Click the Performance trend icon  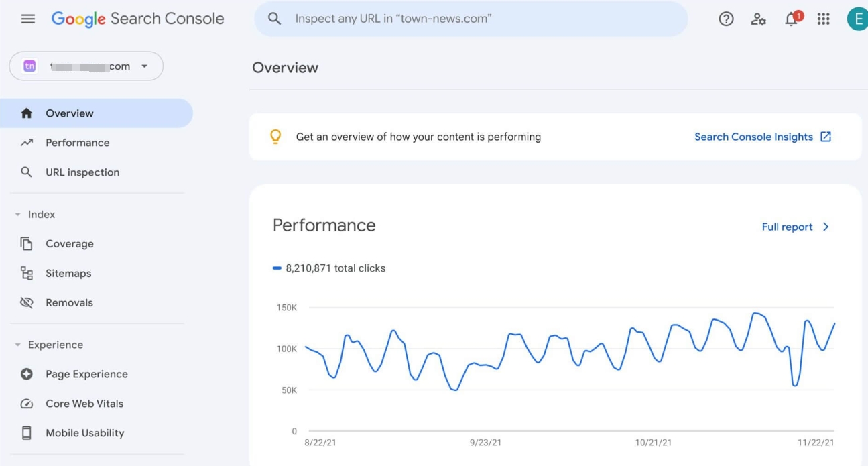pos(27,143)
